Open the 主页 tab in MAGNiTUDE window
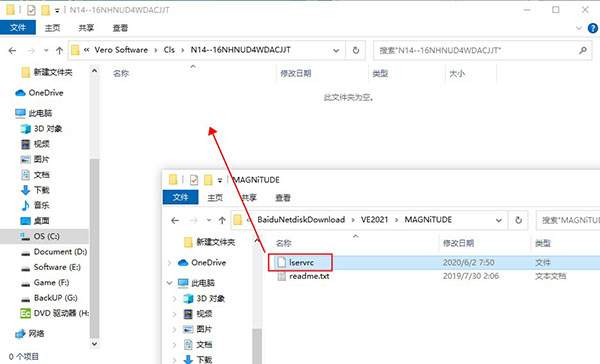The image size is (600, 364). 215,198
